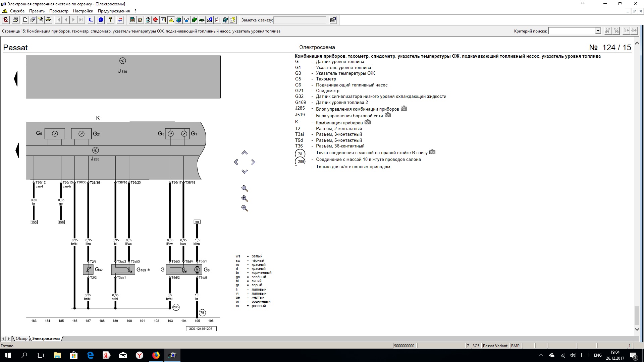Click the yellow warning triangle toolbar icon
The width and height of the screenshot is (644, 362).
pos(171,20)
